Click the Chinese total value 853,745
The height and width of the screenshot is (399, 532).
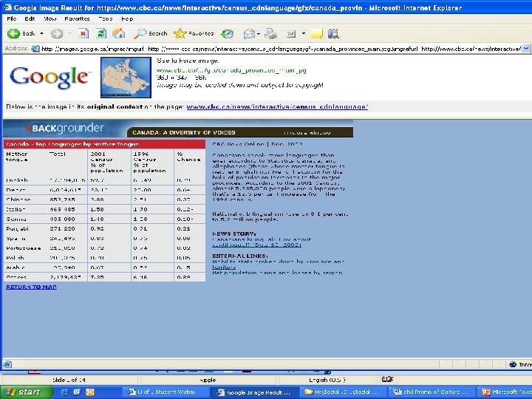click(x=62, y=199)
